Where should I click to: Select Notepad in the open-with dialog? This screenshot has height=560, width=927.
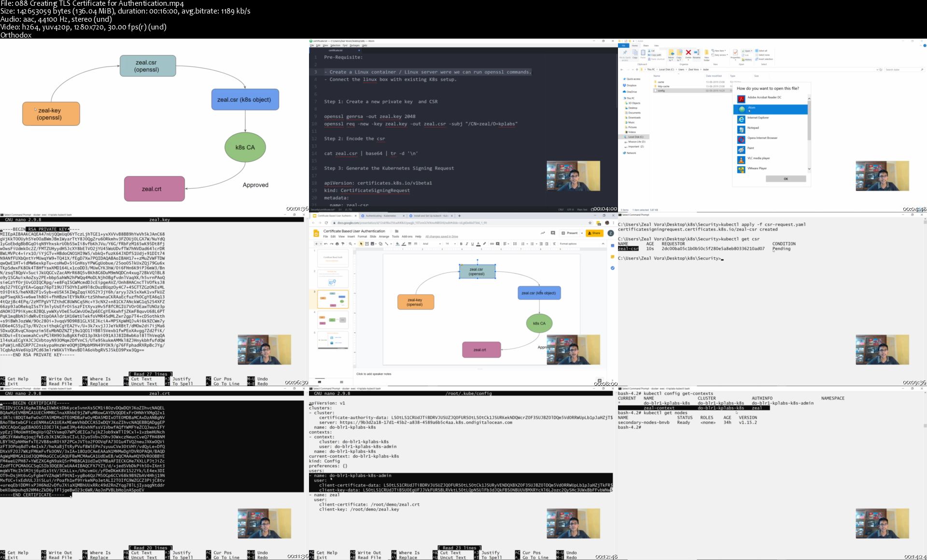pyautogui.click(x=753, y=128)
